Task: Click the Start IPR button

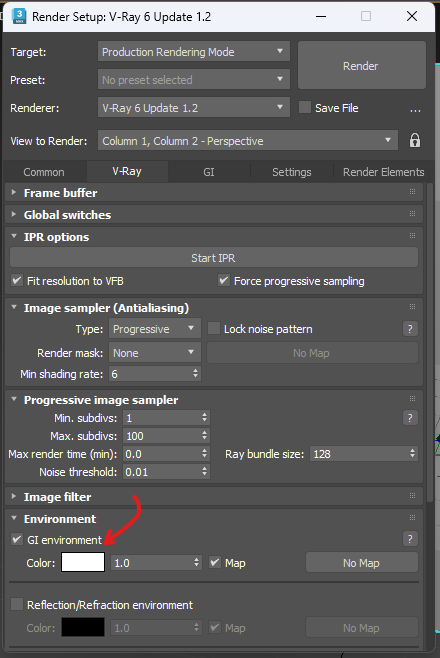Action: point(213,258)
